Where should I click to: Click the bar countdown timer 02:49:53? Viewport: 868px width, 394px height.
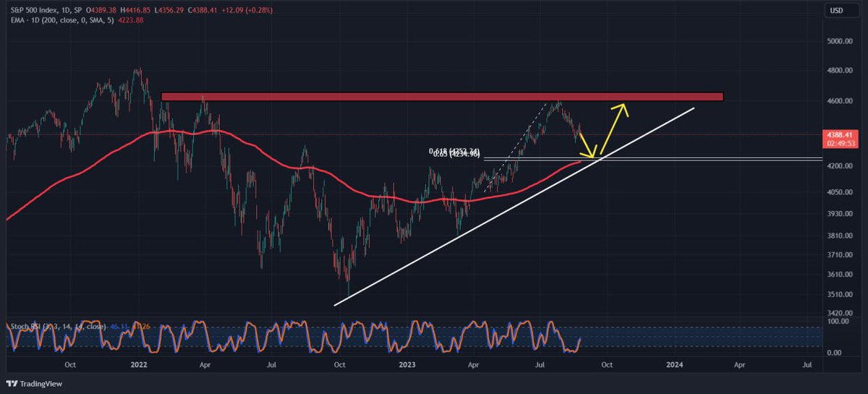coord(841,142)
